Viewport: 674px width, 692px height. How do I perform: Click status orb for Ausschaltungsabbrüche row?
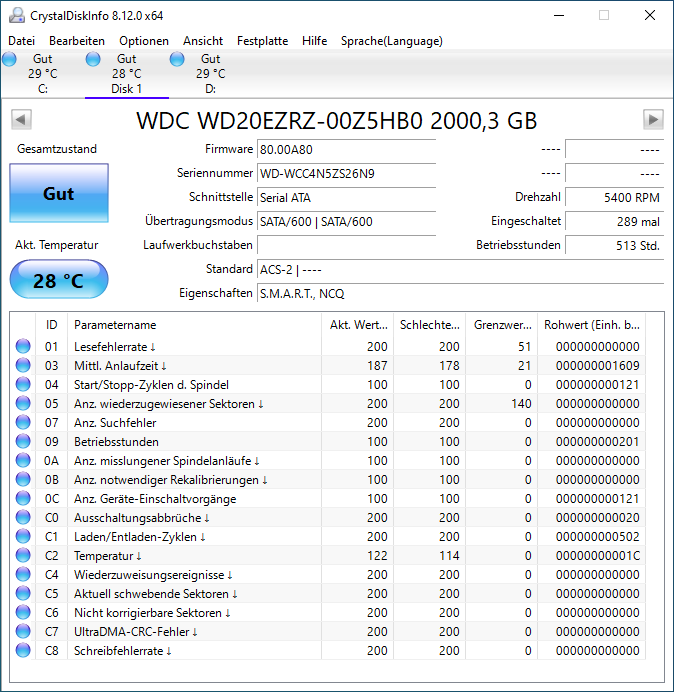(23, 517)
